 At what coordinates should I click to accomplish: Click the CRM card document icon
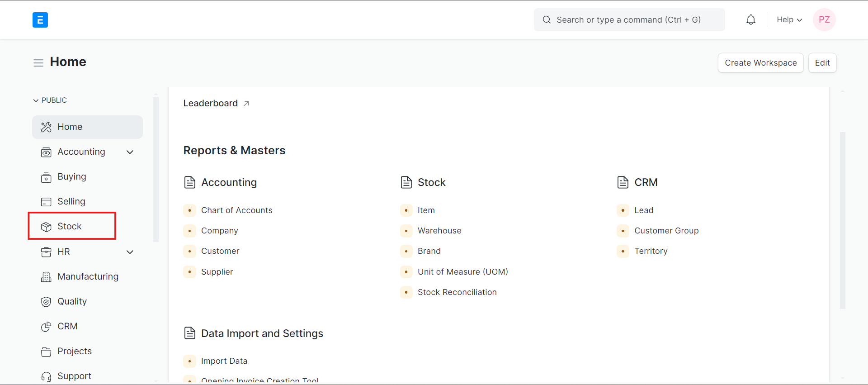pyautogui.click(x=623, y=182)
